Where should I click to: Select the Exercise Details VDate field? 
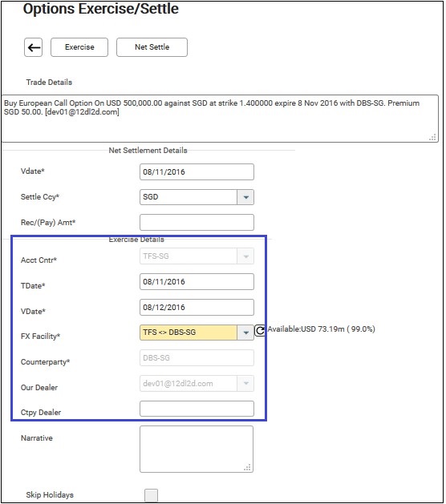click(x=197, y=307)
